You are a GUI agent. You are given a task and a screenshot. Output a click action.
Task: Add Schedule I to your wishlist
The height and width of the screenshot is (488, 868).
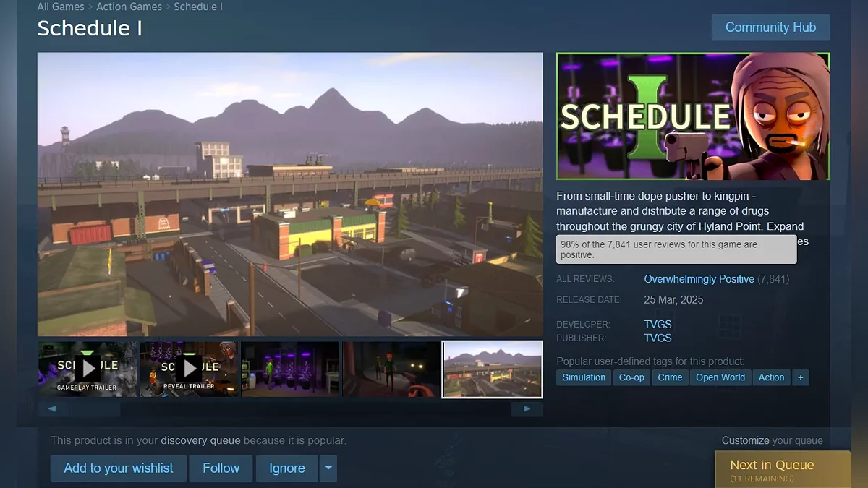[x=119, y=468]
